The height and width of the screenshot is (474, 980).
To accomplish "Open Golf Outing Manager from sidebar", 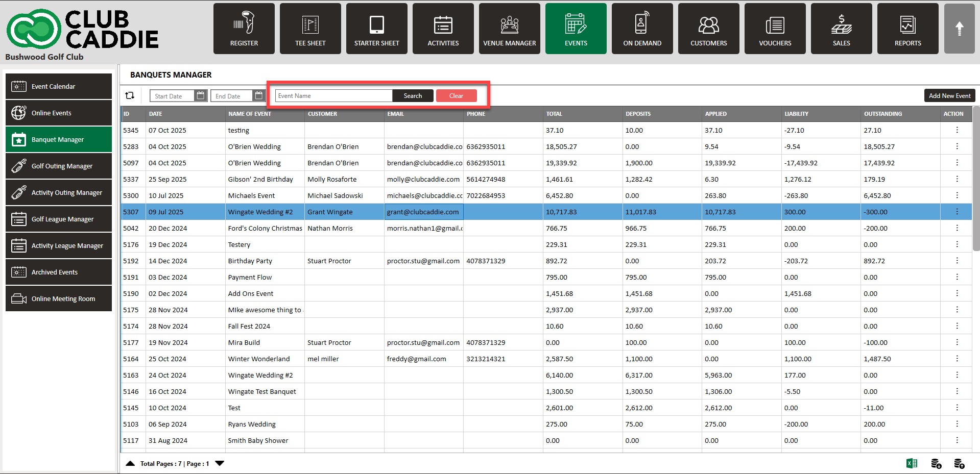I will click(59, 166).
